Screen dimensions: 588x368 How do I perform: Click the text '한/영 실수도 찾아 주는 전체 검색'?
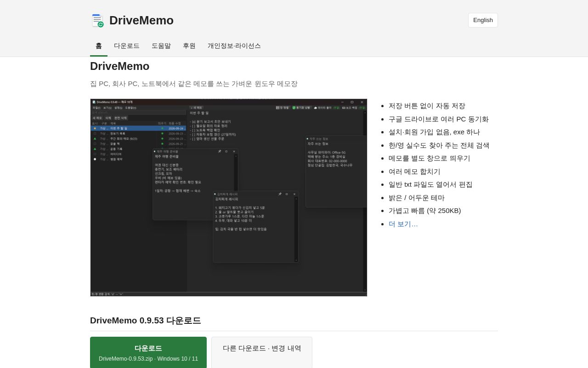[x=439, y=145]
